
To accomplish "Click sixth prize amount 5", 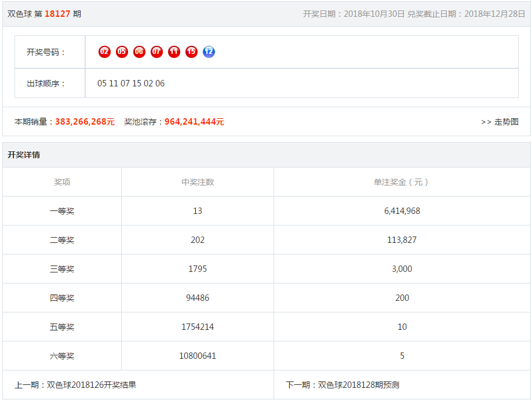I will tap(402, 356).
